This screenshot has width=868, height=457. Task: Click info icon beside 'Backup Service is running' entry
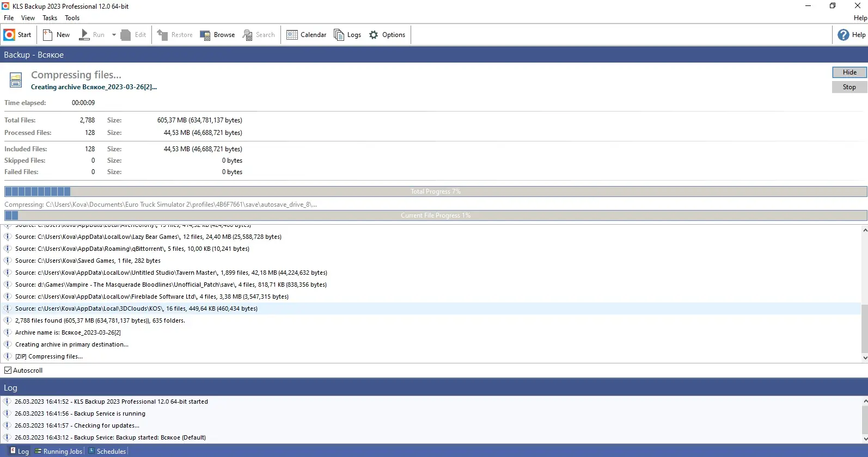7,413
